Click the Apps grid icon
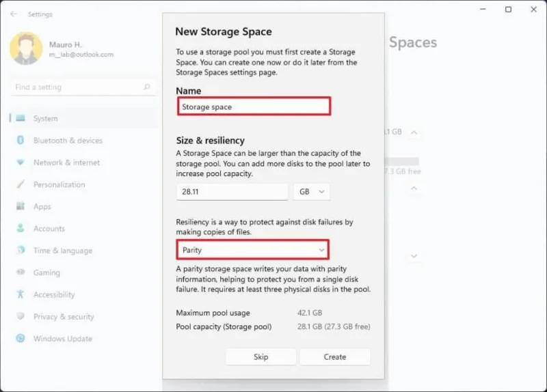This screenshot has width=547, height=392. 21,206
